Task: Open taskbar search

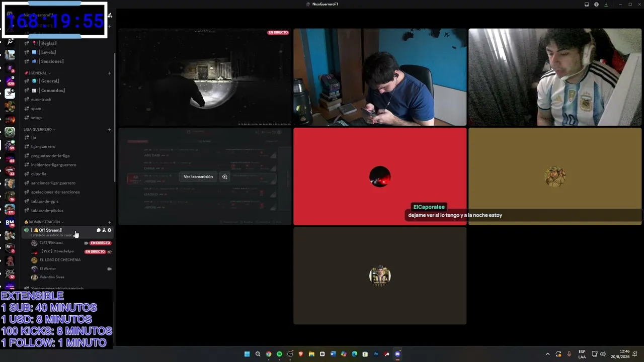Action: (258, 354)
